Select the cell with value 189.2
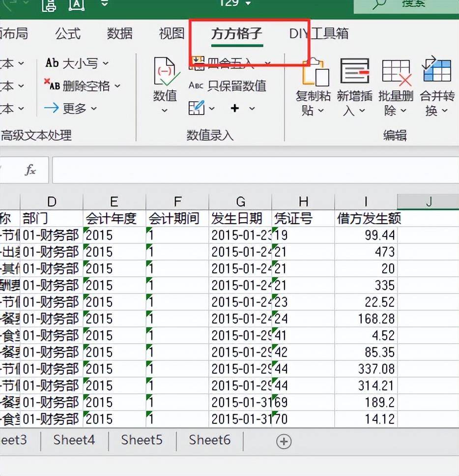This screenshot has height=476, width=459. 366,402
